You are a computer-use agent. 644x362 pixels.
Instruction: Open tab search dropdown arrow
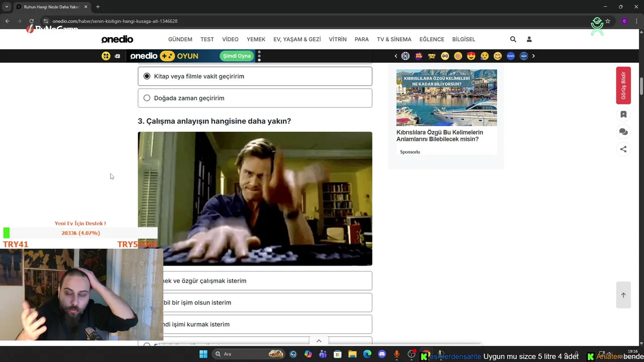7,7
